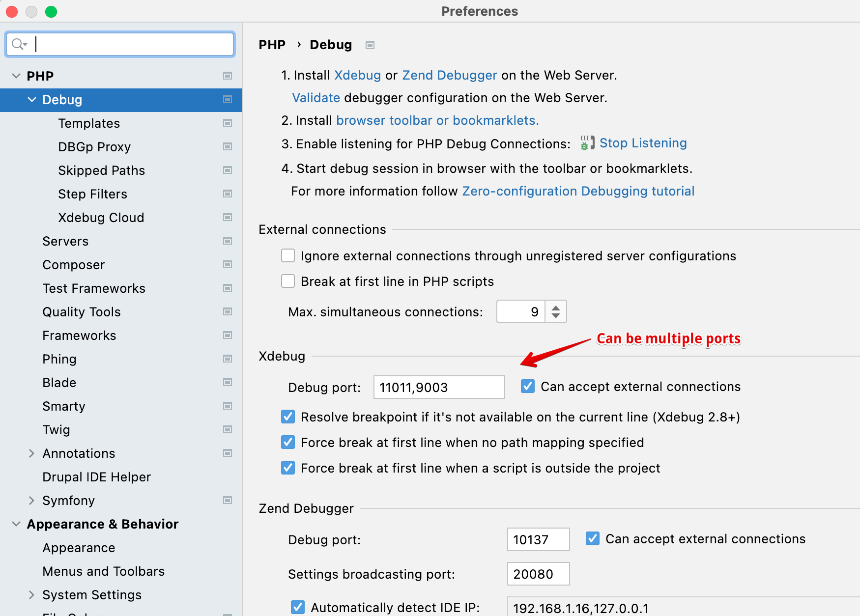
Task: Click the project-level icon beside Skipped Paths
Action: pos(228,170)
